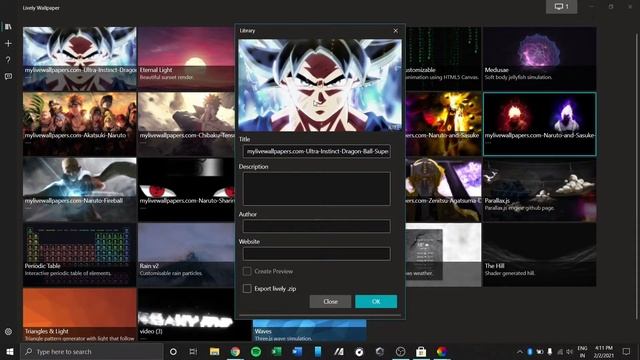The width and height of the screenshot is (640, 360).
Task: Select the Waves wallpaper tile
Action: pyautogui.click(x=309, y=331)
